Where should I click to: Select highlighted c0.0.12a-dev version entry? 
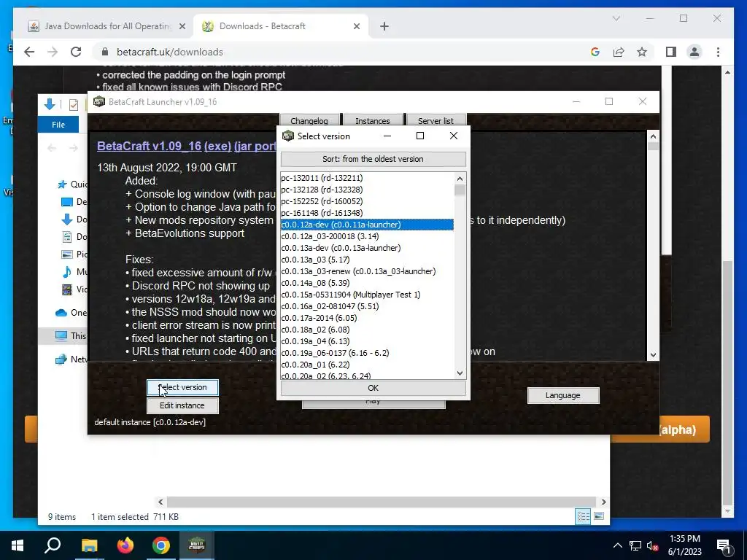tap(367, 225)
